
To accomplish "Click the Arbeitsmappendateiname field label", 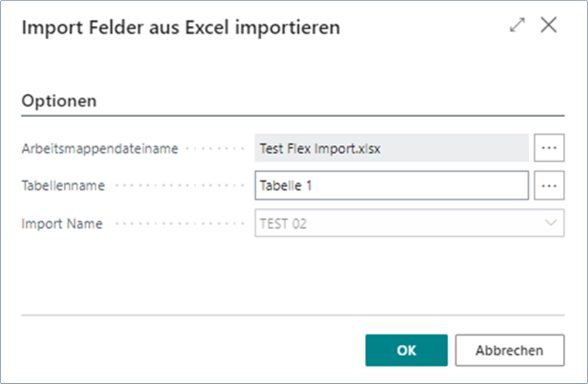I will (x=99, y=148).
